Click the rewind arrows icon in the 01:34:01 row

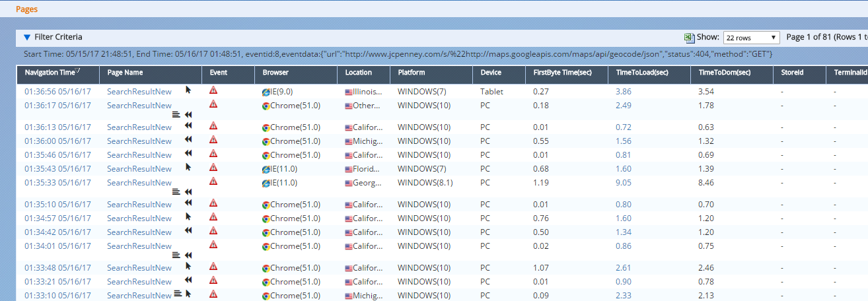point(188,255)
